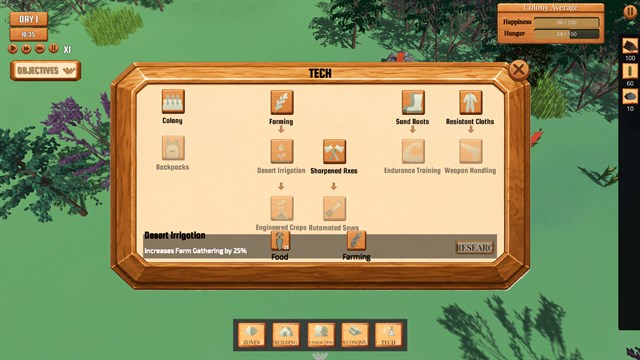Select the Colony tech icon
This screenshot has width=640, height=360.
coord(173,101)
